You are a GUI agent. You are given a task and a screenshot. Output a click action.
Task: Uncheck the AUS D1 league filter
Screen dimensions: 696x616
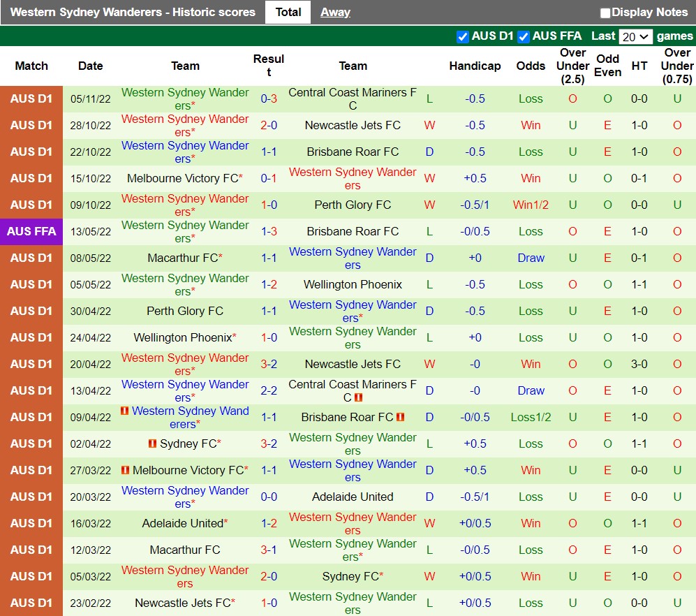[x=462, y=36]
